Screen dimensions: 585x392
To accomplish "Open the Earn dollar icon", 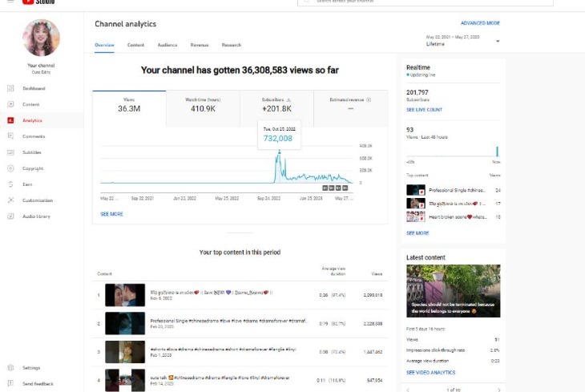I will [10, 184].
